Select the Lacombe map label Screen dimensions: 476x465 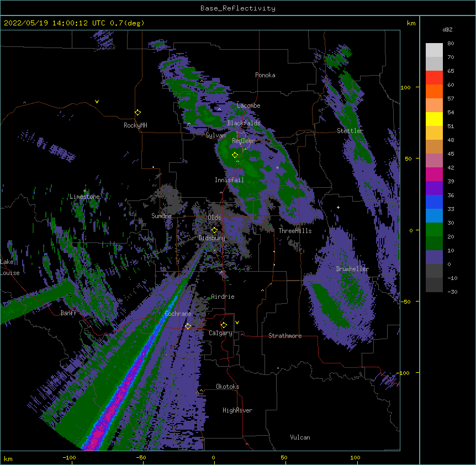pos(248,105)
